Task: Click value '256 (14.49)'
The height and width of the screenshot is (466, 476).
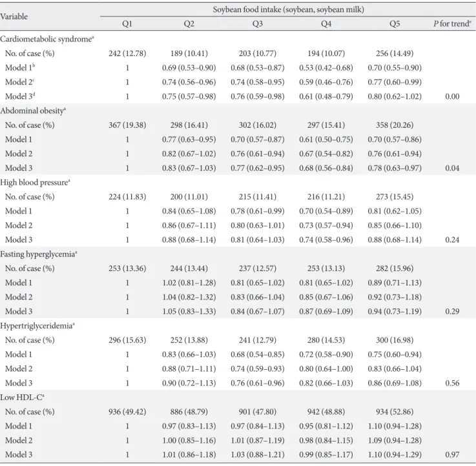Action: (x=395, y=54)
